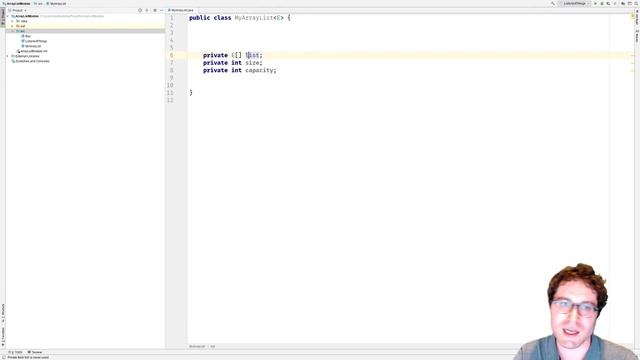This screenshot has width=640, height=360.
Task: Click the tool windows quick-access icon in status bar
Action: point(3,357)
